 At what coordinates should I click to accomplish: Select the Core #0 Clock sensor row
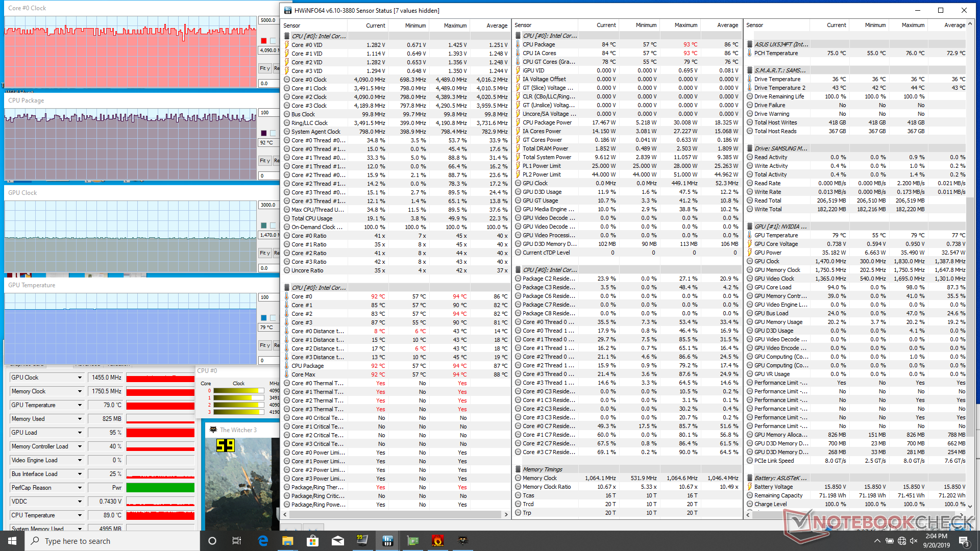309,80
